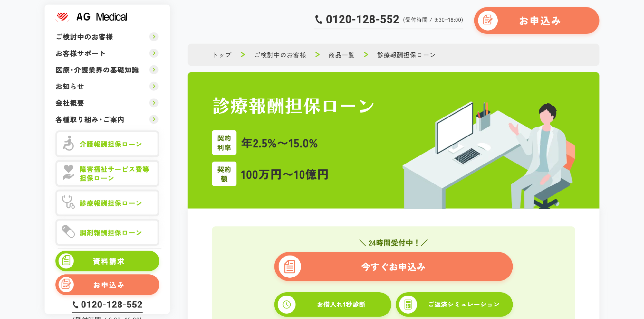The image size is (644, 319).
Task: Open 商品一覧 breadcrumb link
Action: click(x=341, y=55)
